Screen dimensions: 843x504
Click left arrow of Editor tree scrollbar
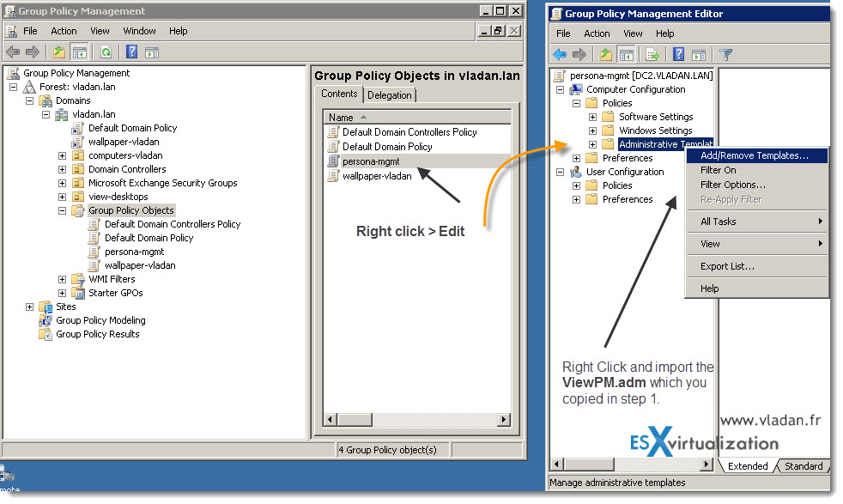click(556, 464)
